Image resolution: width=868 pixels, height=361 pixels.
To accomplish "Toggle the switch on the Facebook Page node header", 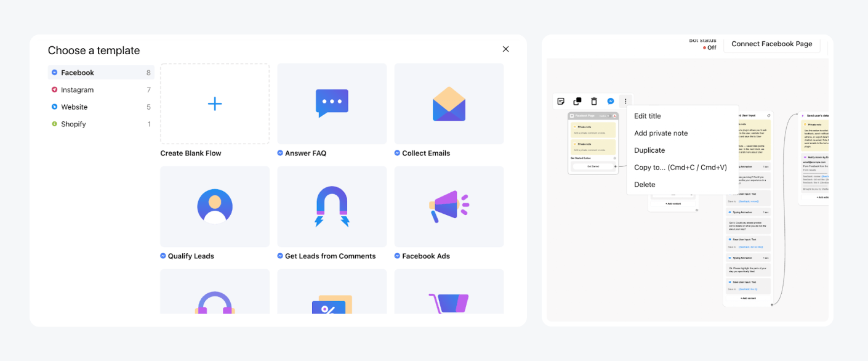I will click(608, 116).
